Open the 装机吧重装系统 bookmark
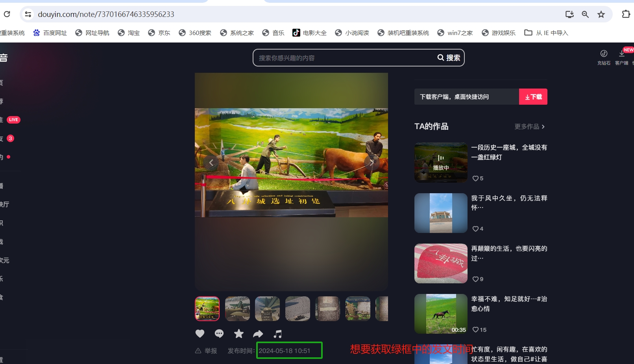 (403, 33)
